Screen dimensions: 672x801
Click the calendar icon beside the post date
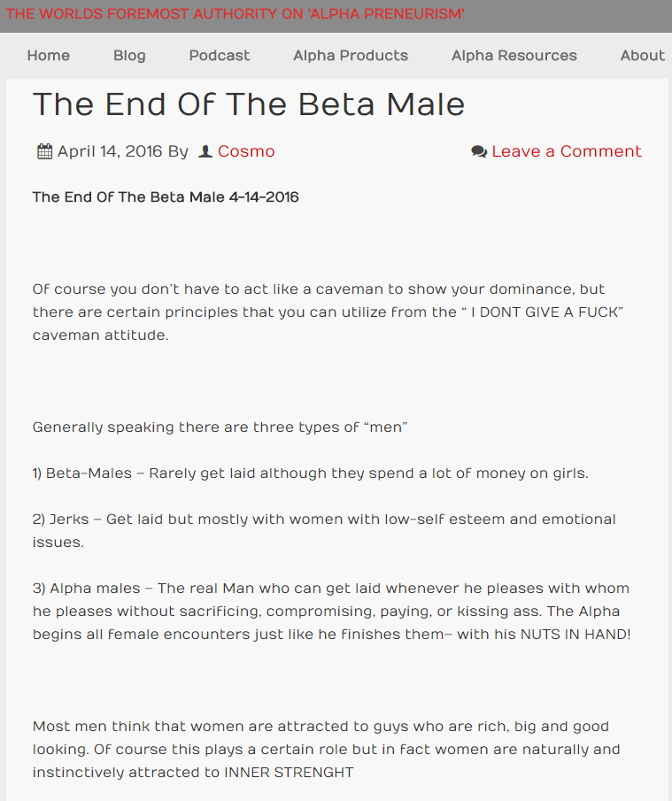coord(44,151)
